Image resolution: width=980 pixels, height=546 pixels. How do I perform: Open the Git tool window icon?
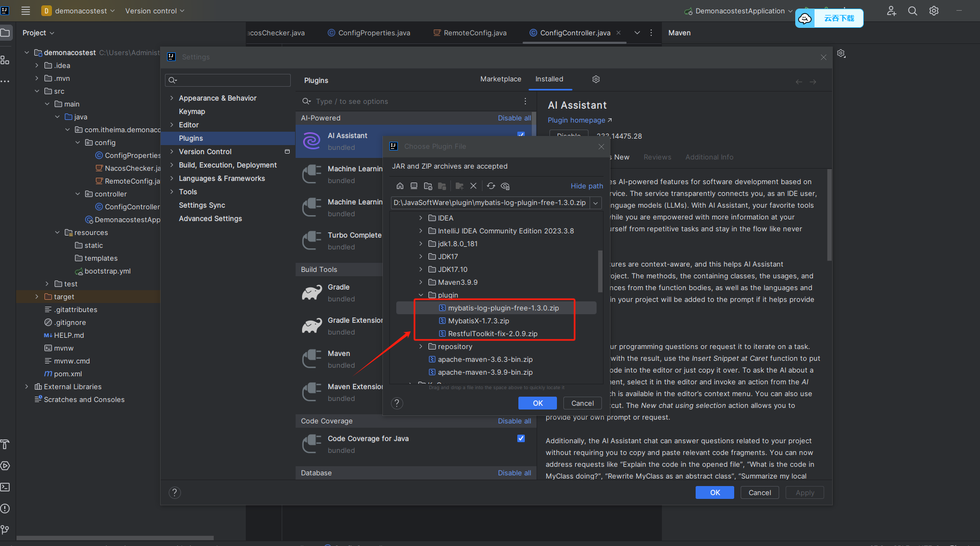tap(5, 530)
